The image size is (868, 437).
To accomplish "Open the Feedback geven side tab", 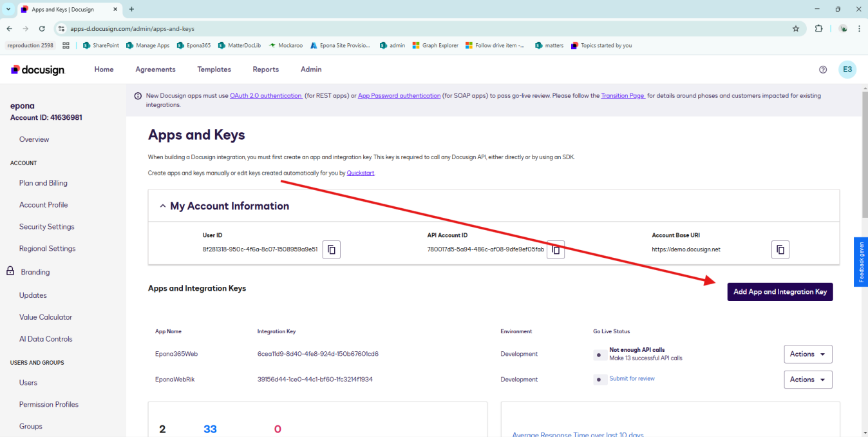I will 861,262.
